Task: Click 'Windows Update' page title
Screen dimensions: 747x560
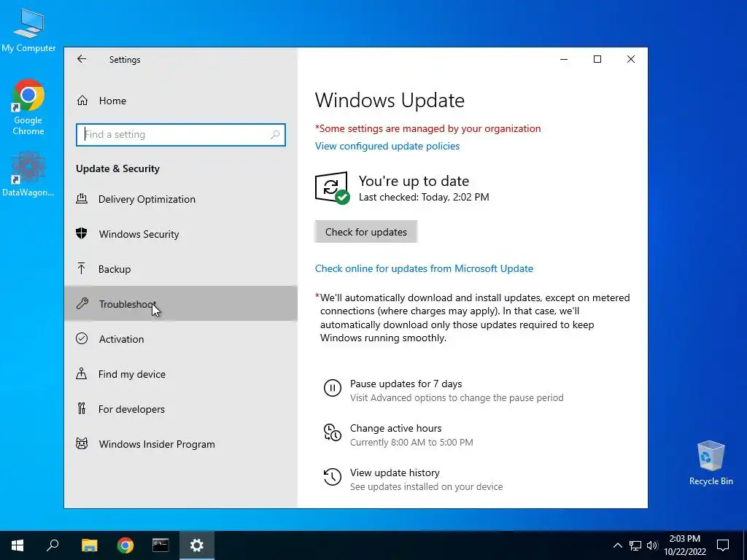Action: pyautogui.click(x=390, y=100)
